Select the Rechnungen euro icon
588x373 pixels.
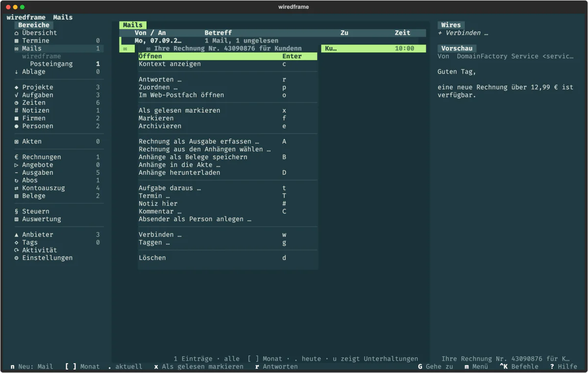16,157
